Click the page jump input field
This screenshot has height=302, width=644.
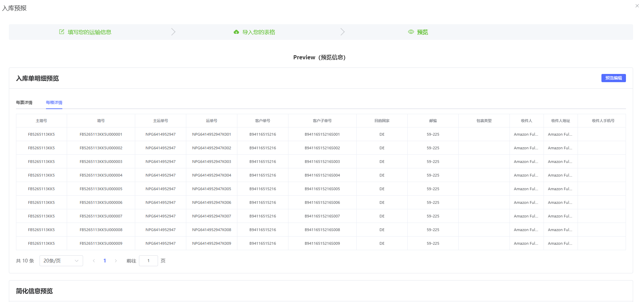pos(148,261)
